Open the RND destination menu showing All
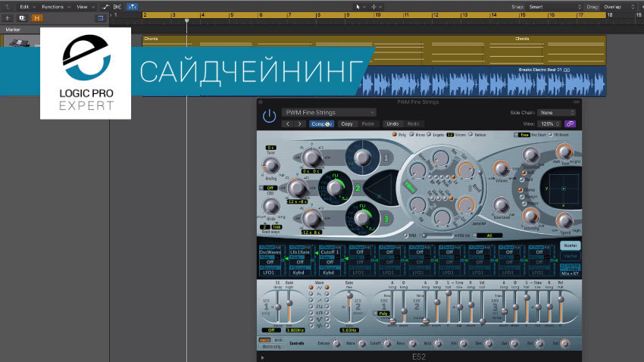 tap(489, 236)
